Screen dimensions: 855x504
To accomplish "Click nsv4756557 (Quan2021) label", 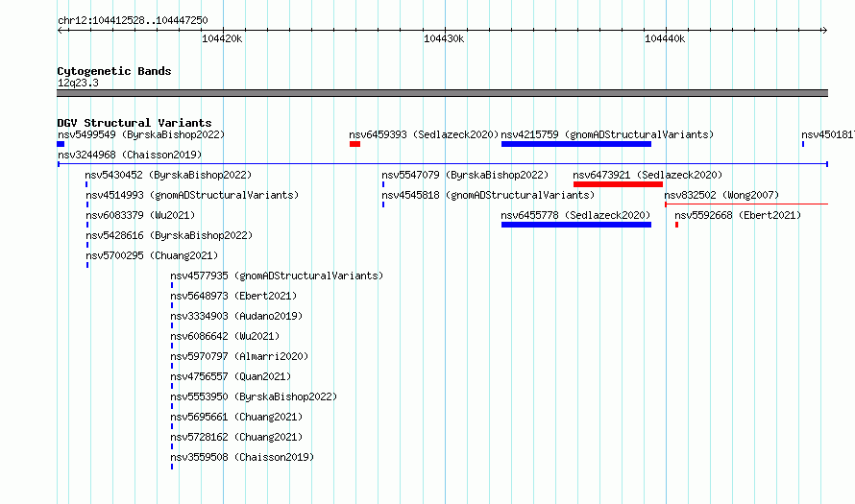I will (231, 376).
